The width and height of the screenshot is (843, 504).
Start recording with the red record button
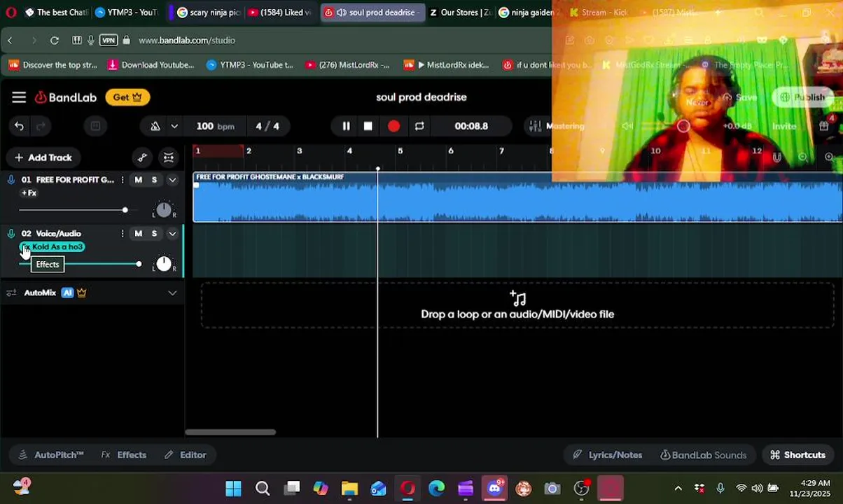coord(393,126)
